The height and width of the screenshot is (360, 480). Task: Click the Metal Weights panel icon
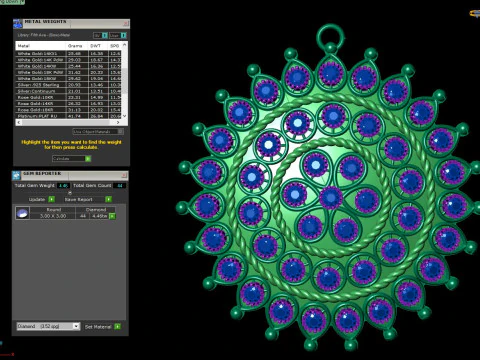click(18, 24)
